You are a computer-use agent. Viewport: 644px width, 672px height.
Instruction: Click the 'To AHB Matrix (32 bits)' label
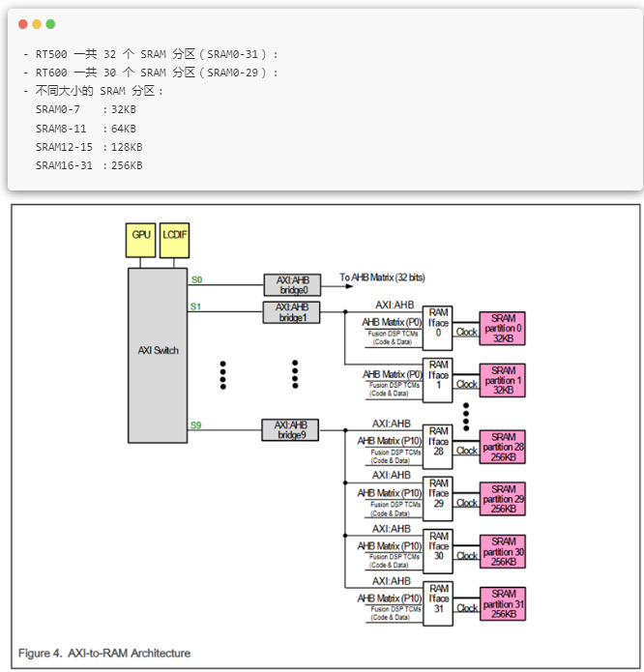[x=382, y=278]
